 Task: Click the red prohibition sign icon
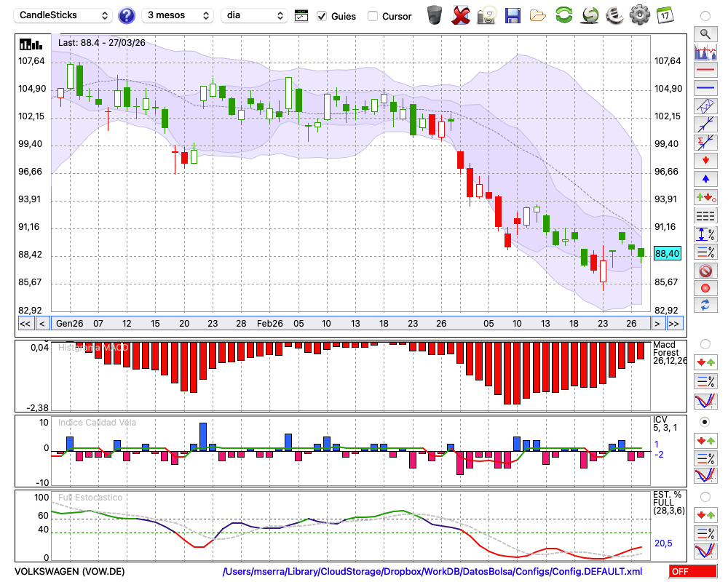tap(705, 271)
